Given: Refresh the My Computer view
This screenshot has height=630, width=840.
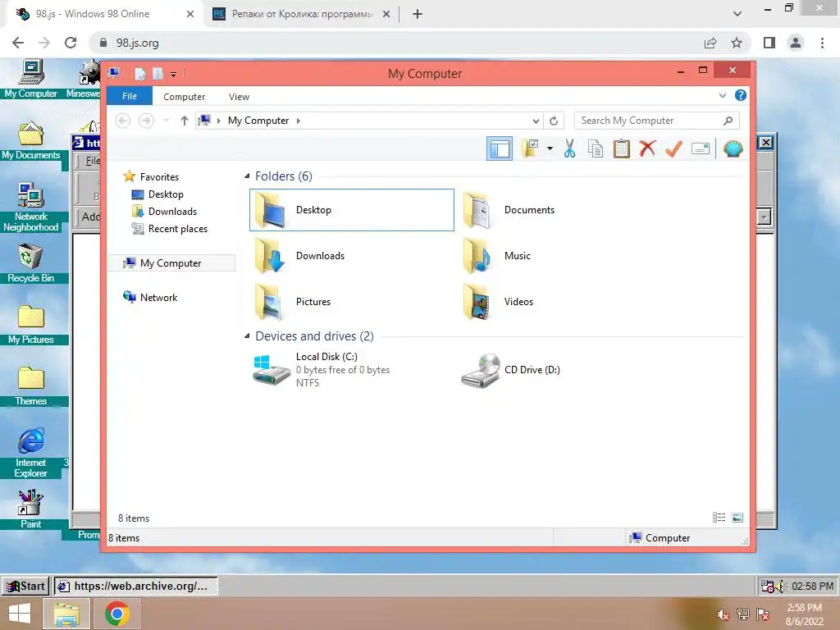Looking at the screenshot, I should 554,121.
